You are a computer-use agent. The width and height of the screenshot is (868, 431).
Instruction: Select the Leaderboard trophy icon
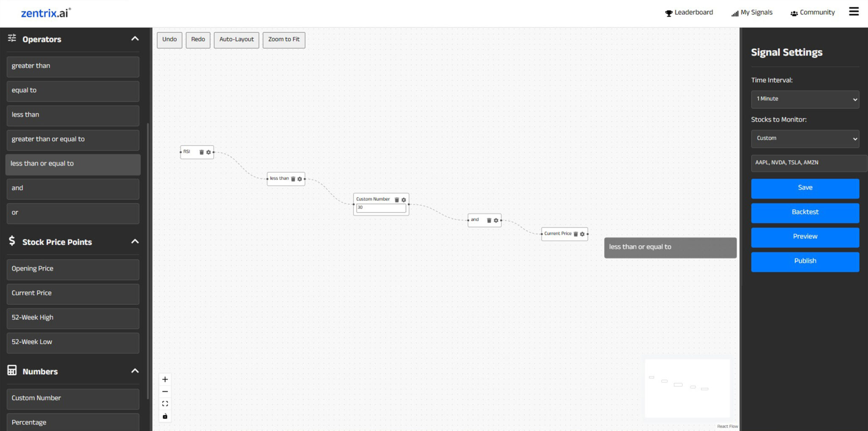coord(669,13)
